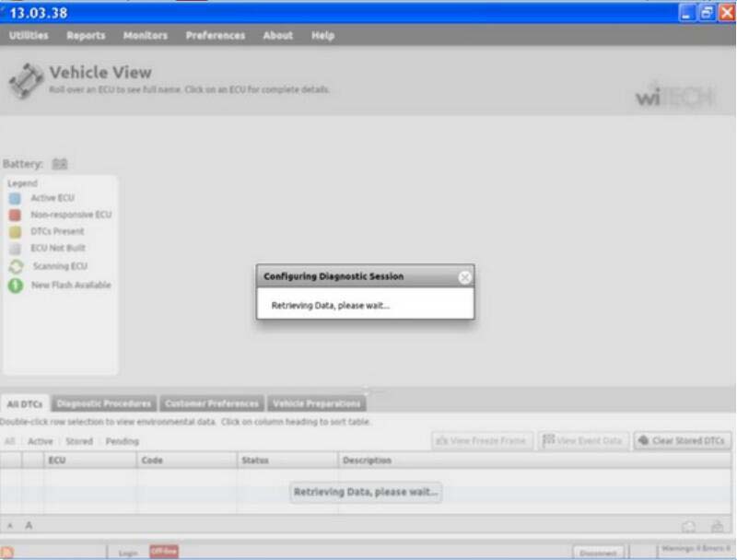Click the Retrieving Data message over the table
The width and height of the screenshot is (737, 560).
tap(366, 492)
